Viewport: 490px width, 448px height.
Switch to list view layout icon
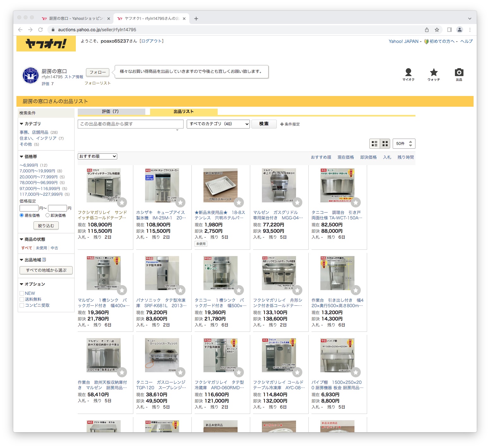pyautogui.click(x=375, y=144)
